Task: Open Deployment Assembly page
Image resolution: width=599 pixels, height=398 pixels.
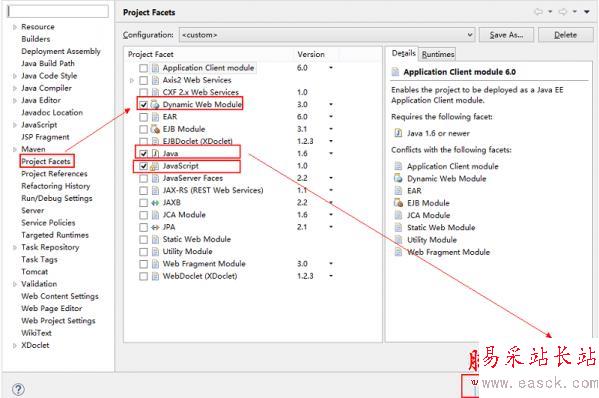Action: [61, 51]
